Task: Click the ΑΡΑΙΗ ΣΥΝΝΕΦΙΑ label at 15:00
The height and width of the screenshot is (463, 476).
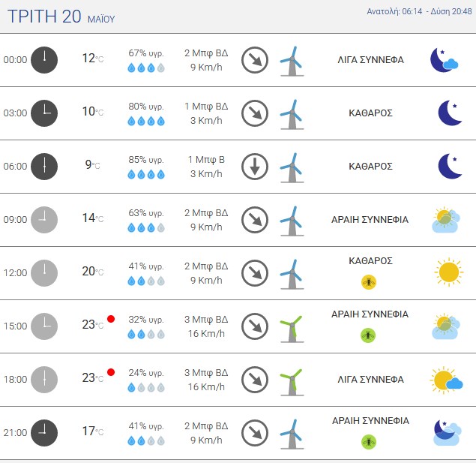Action: (x=370, y=314)
